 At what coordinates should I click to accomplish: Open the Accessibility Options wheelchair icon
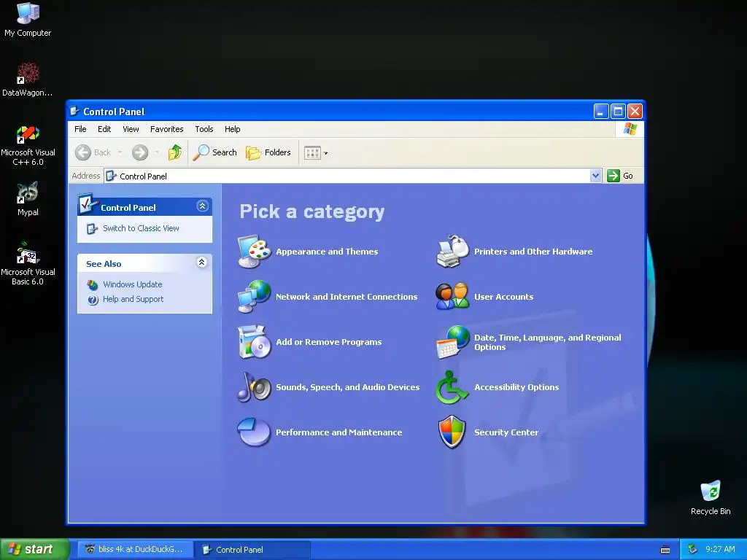click(x=451, y=387)
